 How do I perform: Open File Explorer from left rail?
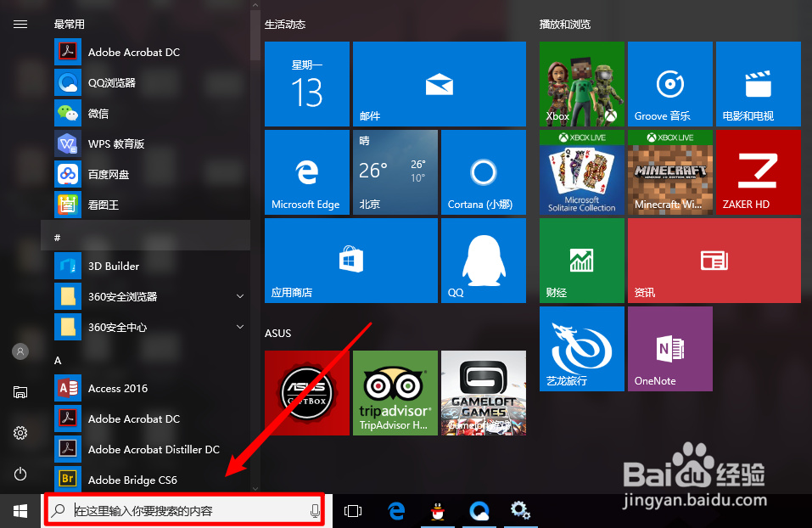click(20, 392)
